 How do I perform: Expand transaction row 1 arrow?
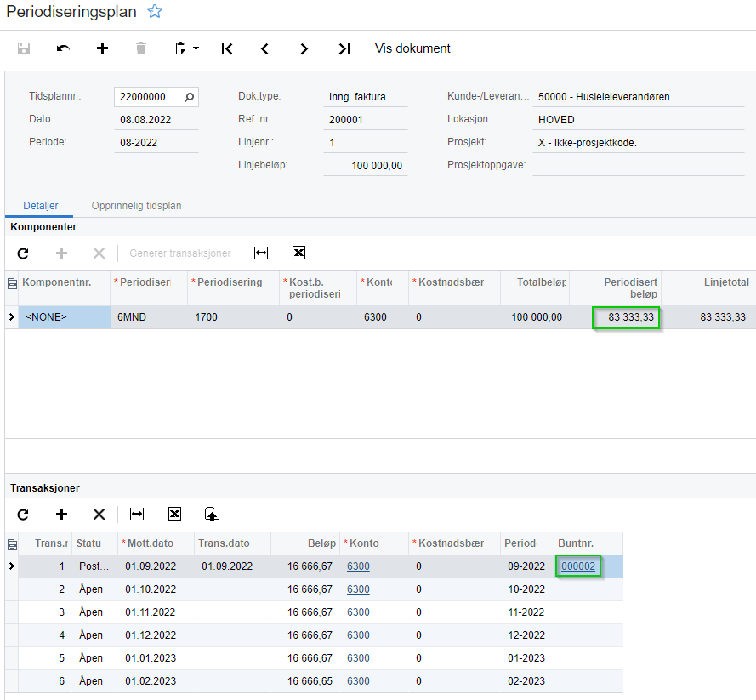[x=12, y=566]
